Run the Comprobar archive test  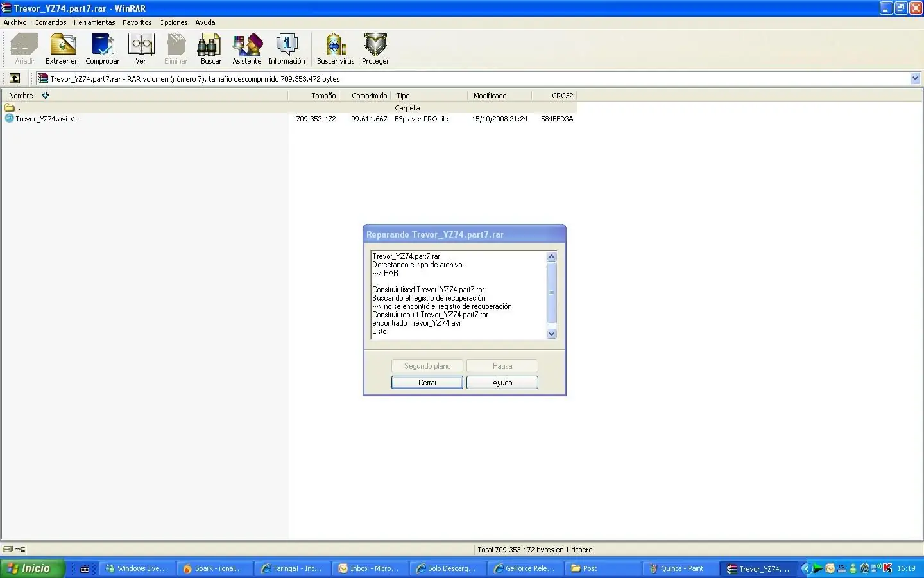[103, 49]
